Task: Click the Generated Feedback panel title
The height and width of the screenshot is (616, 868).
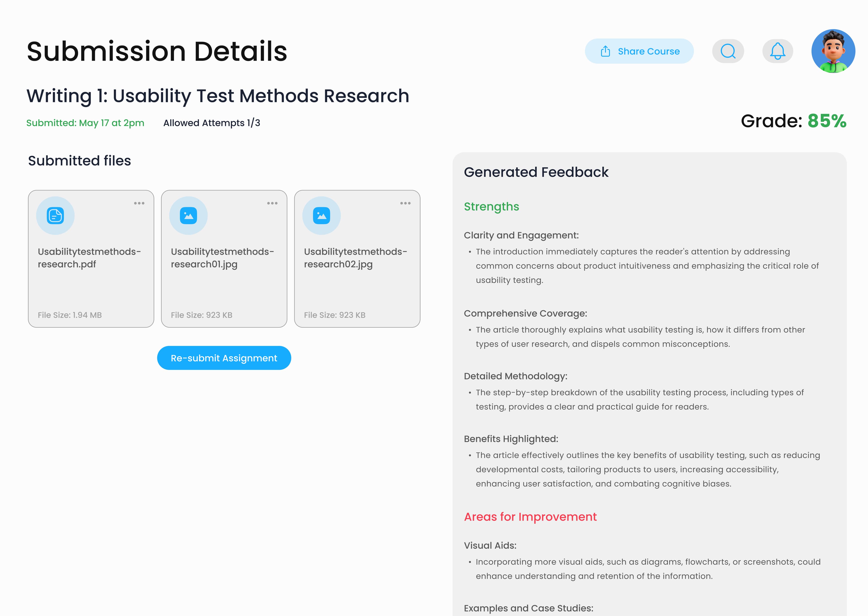Action: (x=536, y=172)
